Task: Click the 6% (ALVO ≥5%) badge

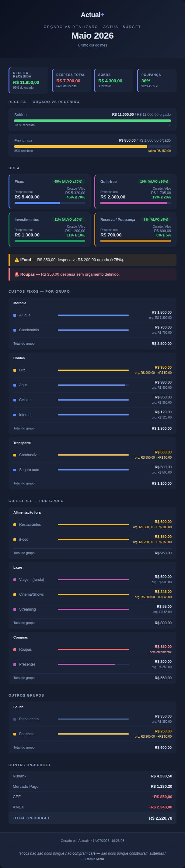Action: [155, 219]
